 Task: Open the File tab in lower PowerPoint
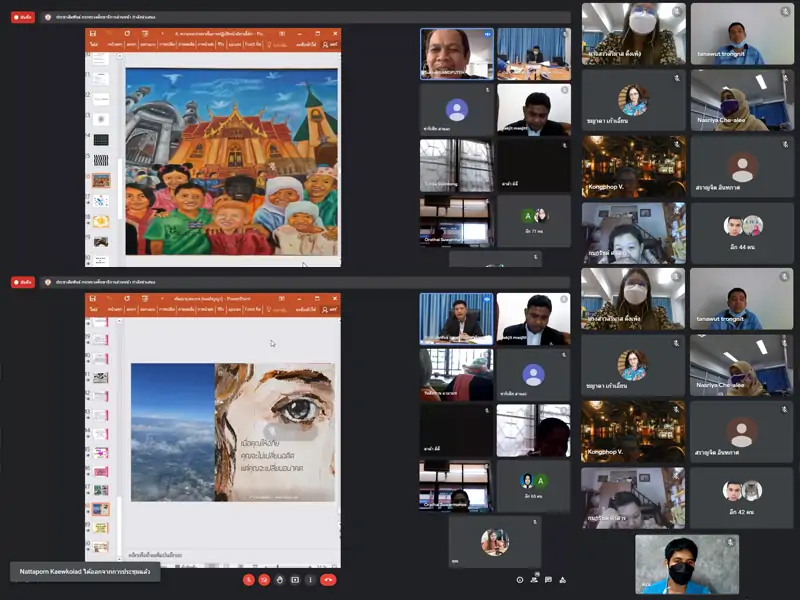[94, 309]
